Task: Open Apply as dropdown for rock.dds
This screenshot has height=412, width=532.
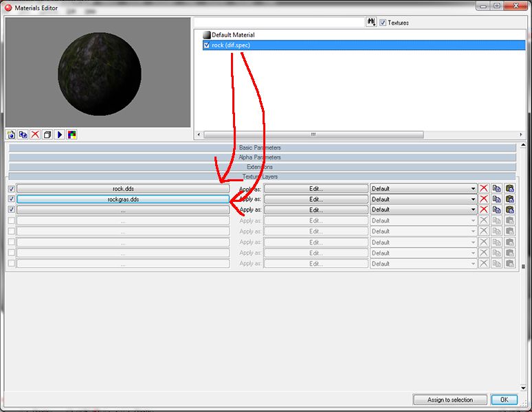Action: tap(423, 189)
